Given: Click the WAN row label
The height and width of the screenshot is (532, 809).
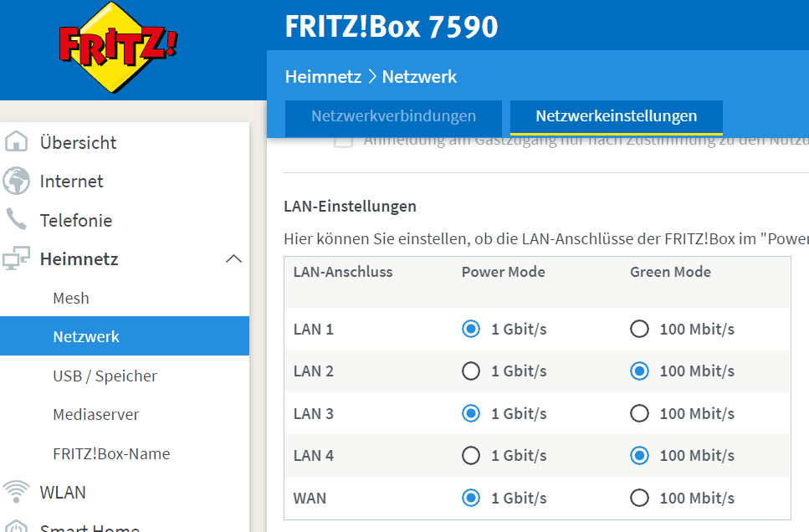Looking at the screenshot, I should pos(310,499).
